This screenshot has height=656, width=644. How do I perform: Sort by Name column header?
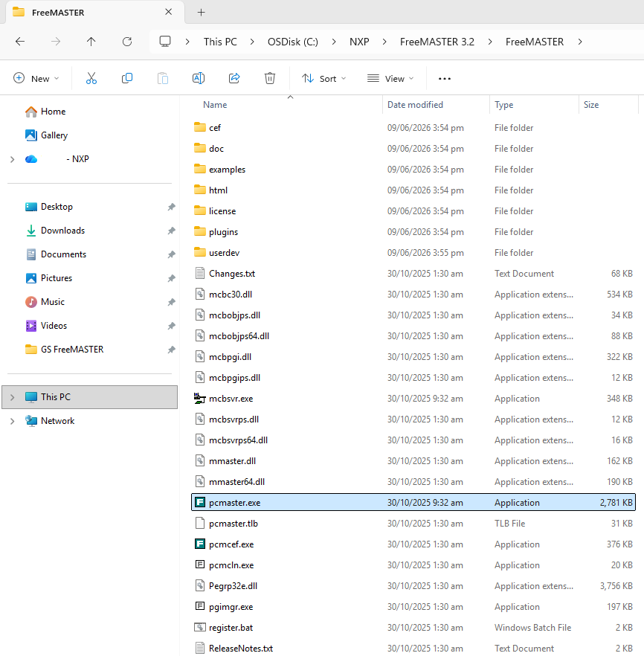(215, 105)
